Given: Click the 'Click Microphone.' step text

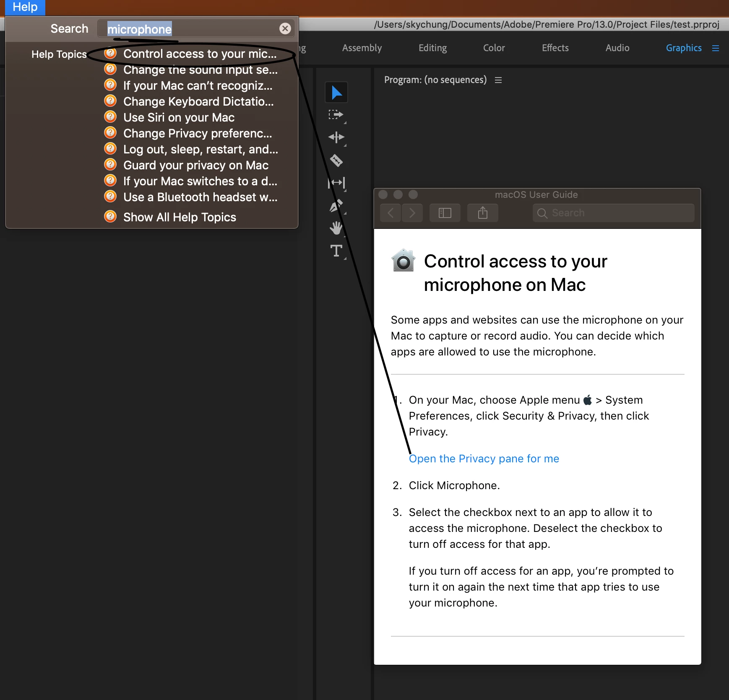Looking at the screenshot, I should 454,485.
